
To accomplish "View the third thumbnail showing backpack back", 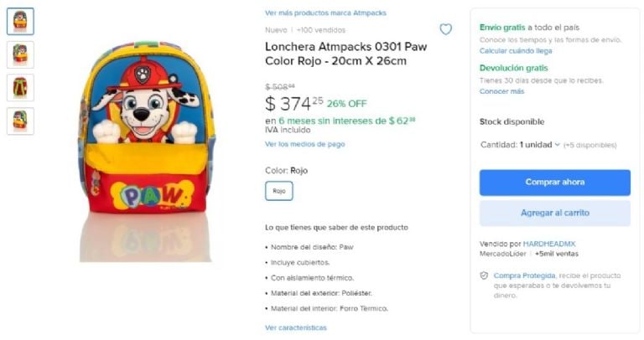I will click(x=20, y=87).
